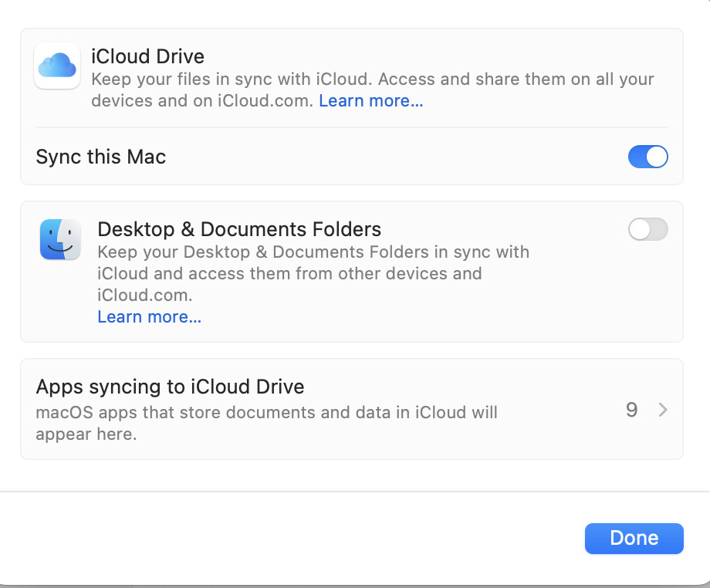Click the Keep your files in sync description
This screenshot has width=710, height=588.
pos(373,90)
